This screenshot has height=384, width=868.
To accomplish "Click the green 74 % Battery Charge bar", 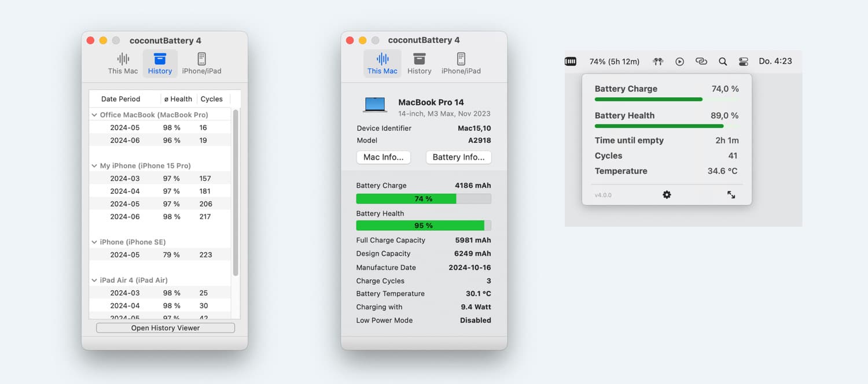I will point(406,199).
